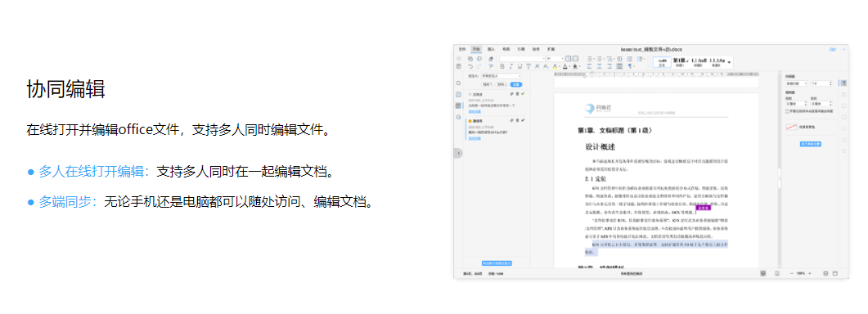Click the zoom in plus icon

point(809,274)
